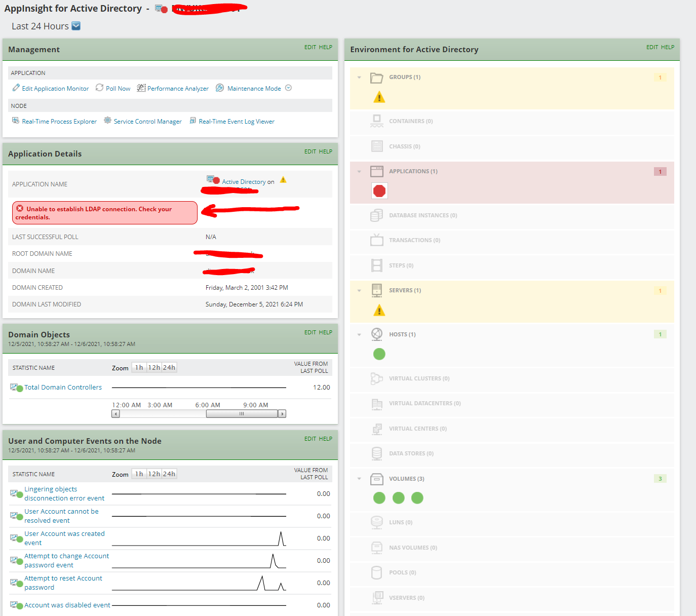Collapse the APPLICATIONS (1) section
This screenshot has width=696, height=616.
(359, 172)
